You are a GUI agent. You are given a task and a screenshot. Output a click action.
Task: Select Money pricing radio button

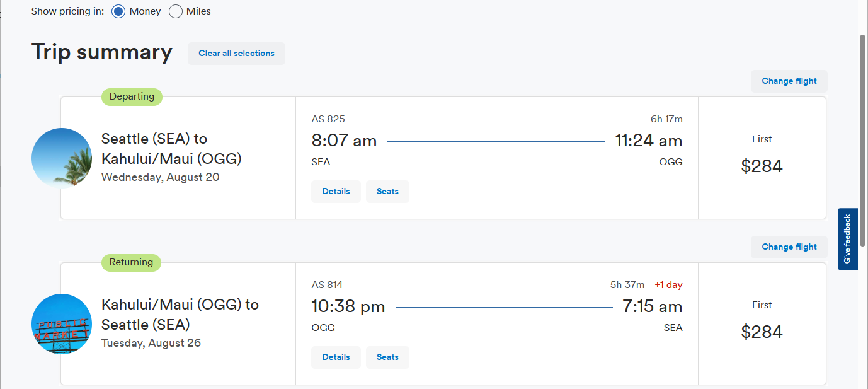tap(118, 11)
